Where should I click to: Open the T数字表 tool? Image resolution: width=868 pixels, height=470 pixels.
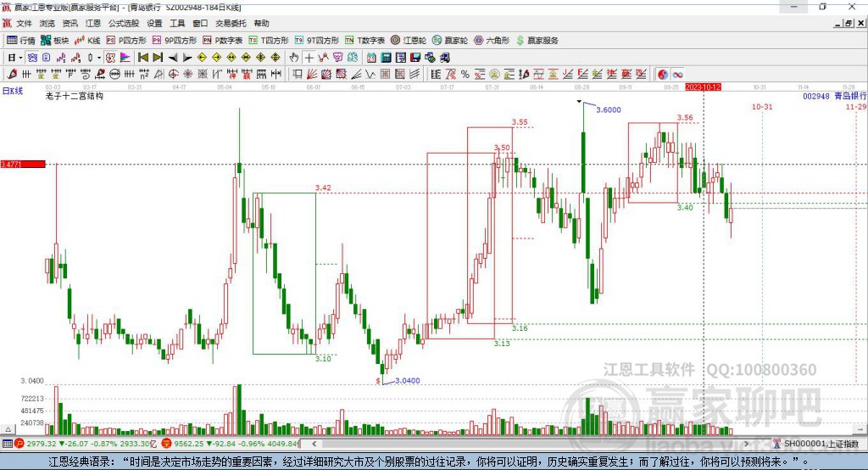coord(364,41)
